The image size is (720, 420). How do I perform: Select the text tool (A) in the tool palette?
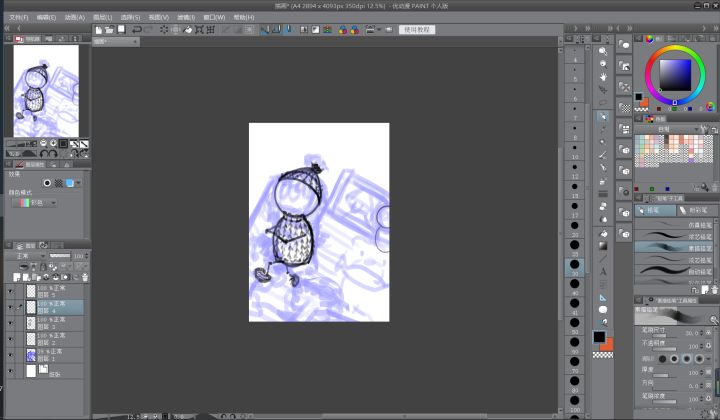[603, 271]
